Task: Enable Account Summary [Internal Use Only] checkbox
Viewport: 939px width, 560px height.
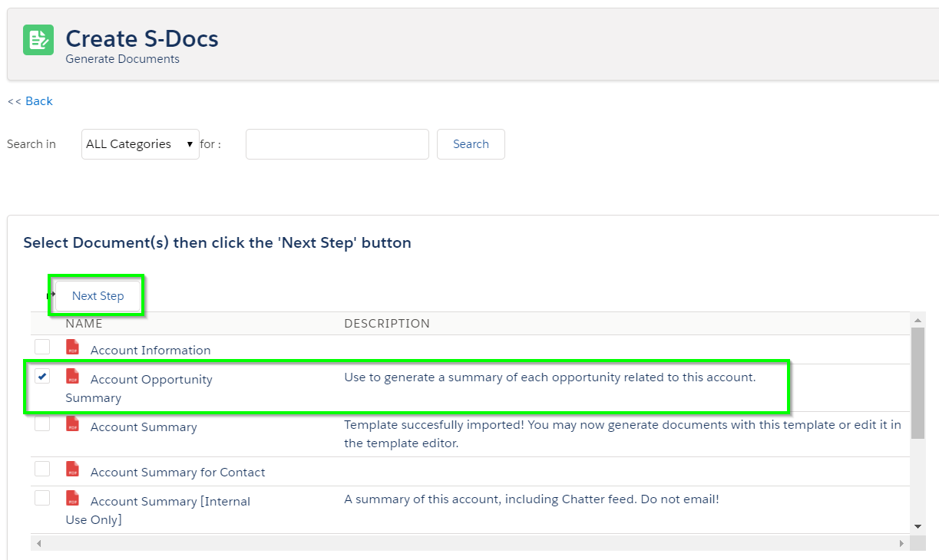Action: click(x=42, y=498)
